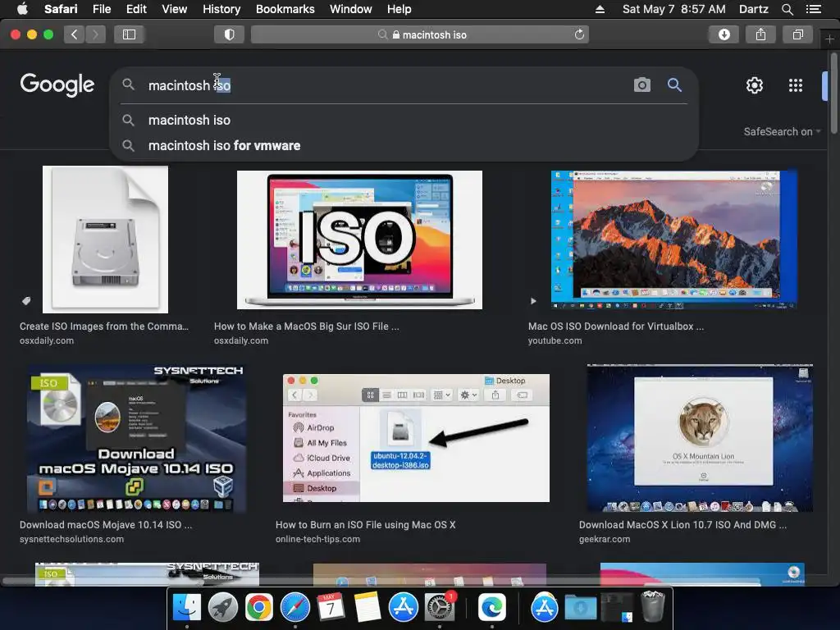Open the History menu
Screen dimensions: 840x630
(x=221, y=9)
